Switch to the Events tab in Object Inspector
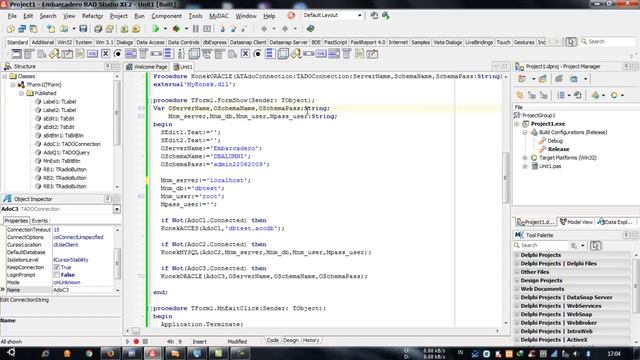This screenshot has width=640, height=360. pos(40,220)
